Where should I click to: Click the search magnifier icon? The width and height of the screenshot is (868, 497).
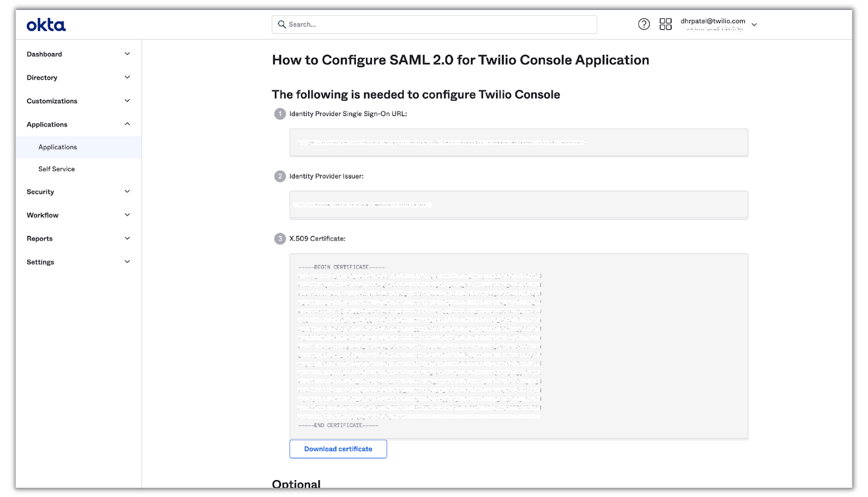pyautogui.click(x=282, y=24)
